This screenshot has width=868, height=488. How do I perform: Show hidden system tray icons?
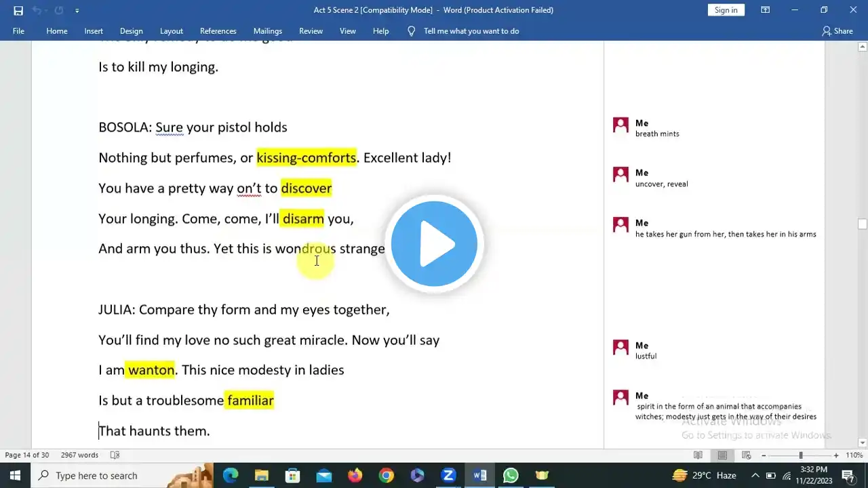pos(755,475)
